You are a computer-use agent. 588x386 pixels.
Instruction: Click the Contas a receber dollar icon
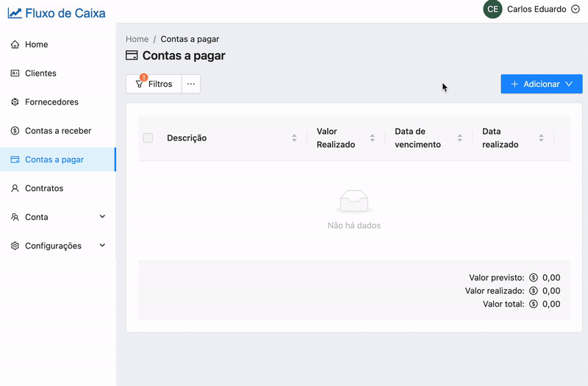pyautogui.click(x=15, y=131)
